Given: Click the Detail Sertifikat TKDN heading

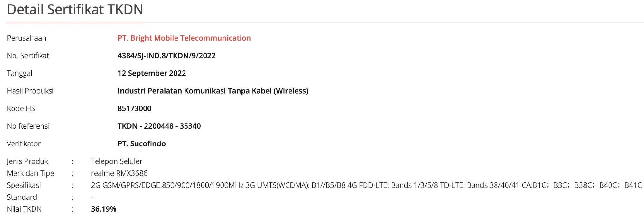Looking at the screenshot, I should (x=75, y=10).
